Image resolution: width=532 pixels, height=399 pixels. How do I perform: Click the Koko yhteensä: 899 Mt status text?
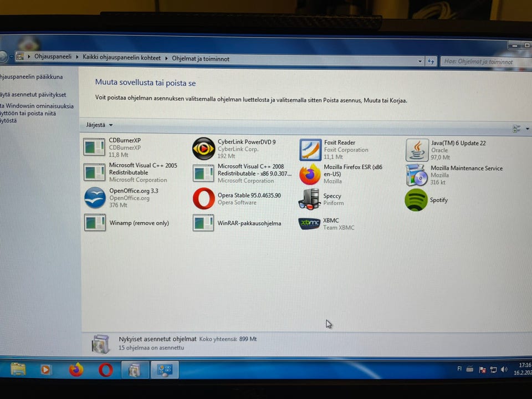(x=228, y=339)
